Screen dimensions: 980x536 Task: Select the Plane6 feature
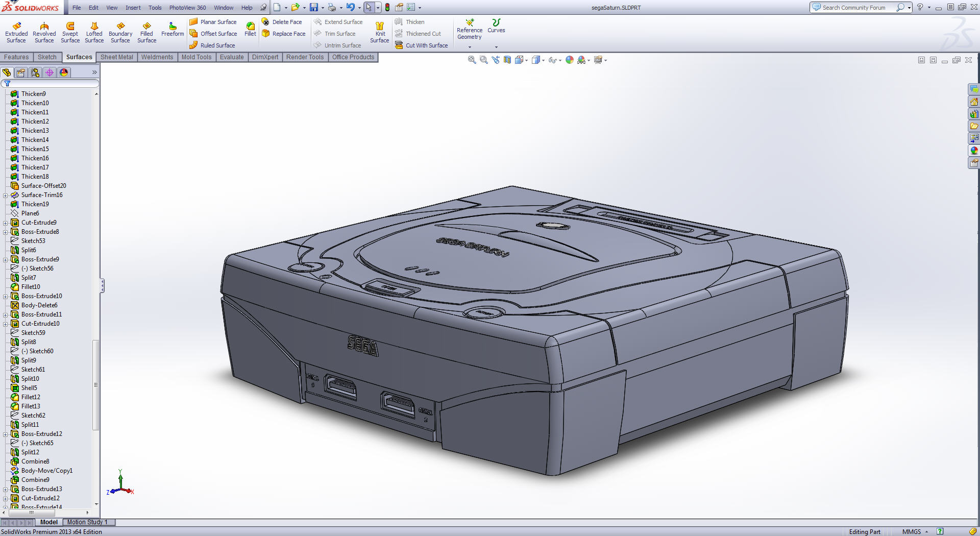pyautogui.click(x=25, y=213)
